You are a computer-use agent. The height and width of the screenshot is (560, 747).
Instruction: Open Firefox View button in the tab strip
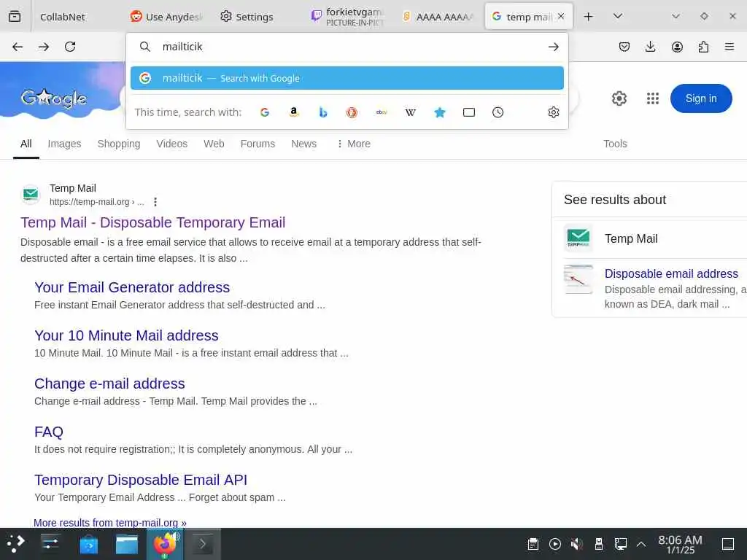pyautogui.click(x=15, y=17)
